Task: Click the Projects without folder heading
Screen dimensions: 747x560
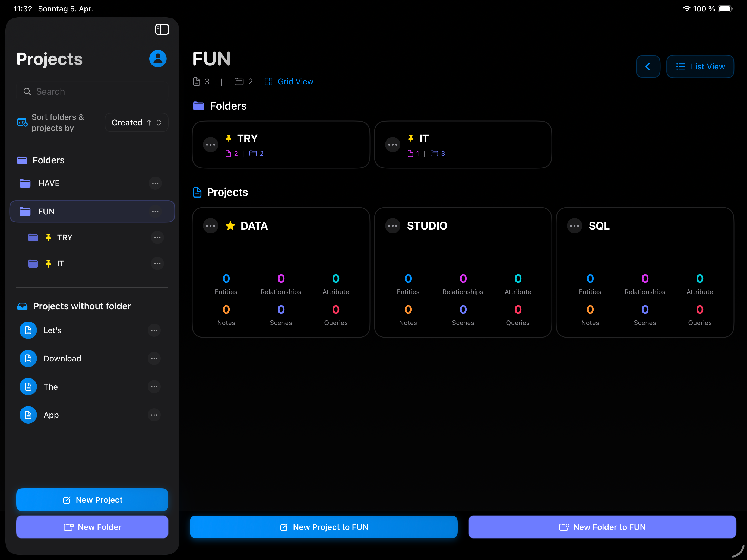Action: [82, 306]
